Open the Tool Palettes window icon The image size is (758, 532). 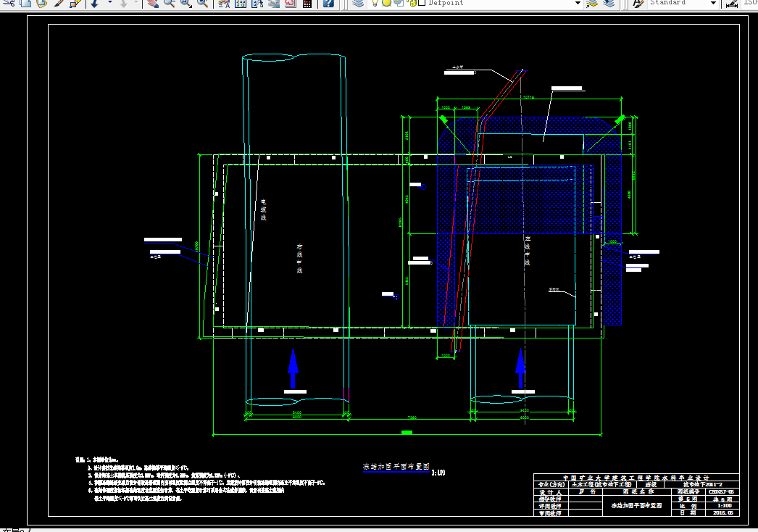point(257,3)
